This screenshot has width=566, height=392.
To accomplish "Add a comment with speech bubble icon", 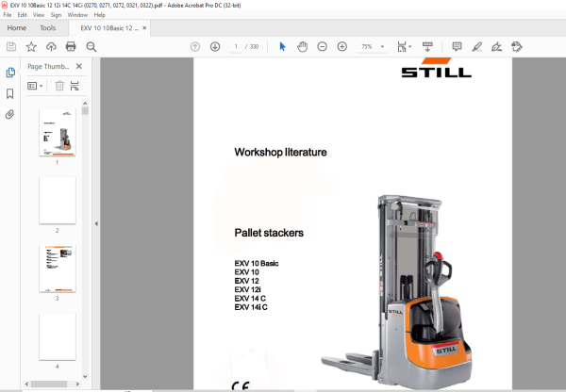I will 457,46.
